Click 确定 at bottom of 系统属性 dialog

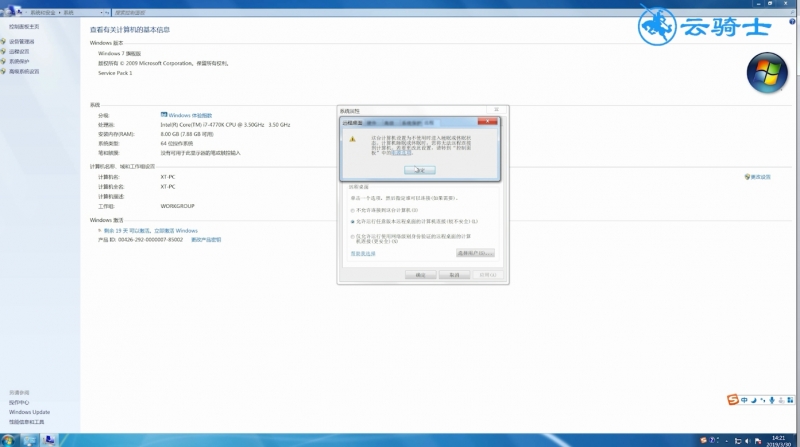coord(420,275)
